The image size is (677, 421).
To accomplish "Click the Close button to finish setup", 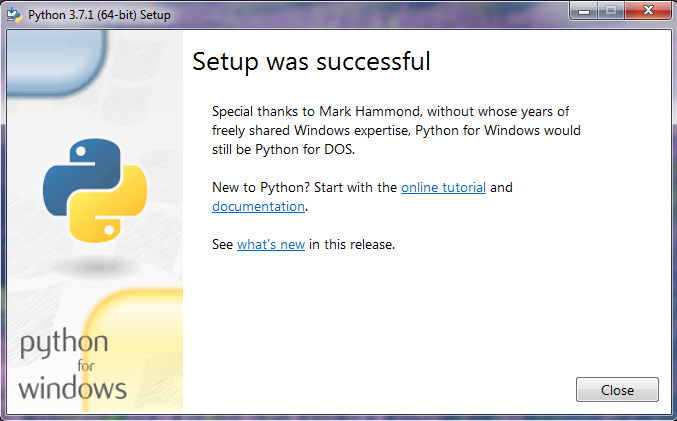I will (617, 390).
